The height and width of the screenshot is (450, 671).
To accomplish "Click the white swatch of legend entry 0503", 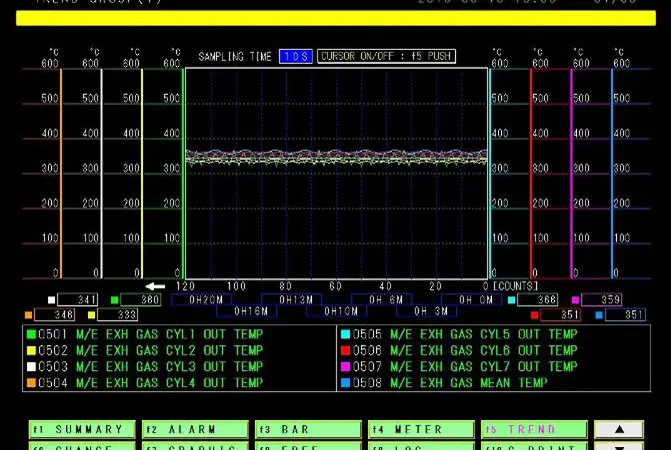I will (x=31, y=367).
